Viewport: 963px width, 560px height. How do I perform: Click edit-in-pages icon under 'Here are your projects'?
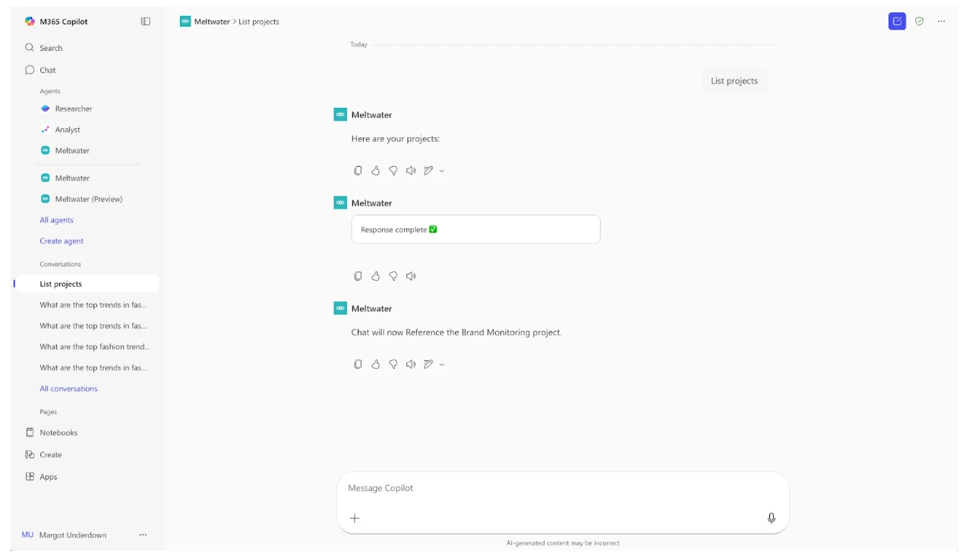[x=428, y=171]
